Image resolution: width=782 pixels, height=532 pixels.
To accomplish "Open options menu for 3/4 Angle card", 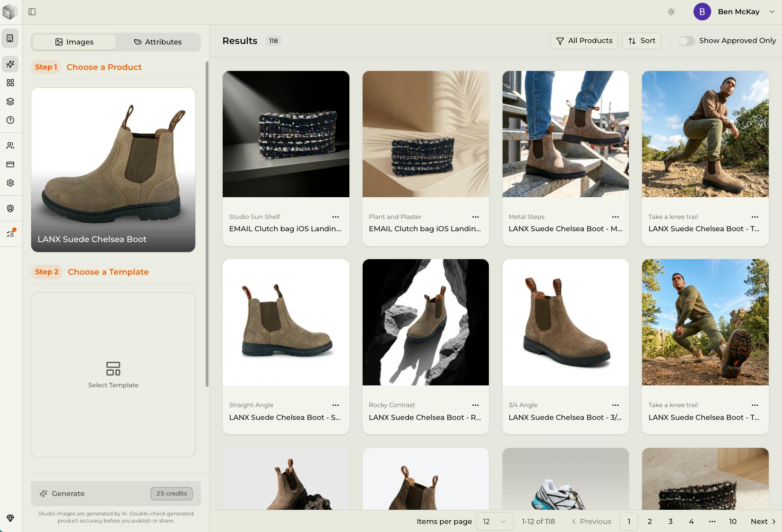I will click(615, 405).
